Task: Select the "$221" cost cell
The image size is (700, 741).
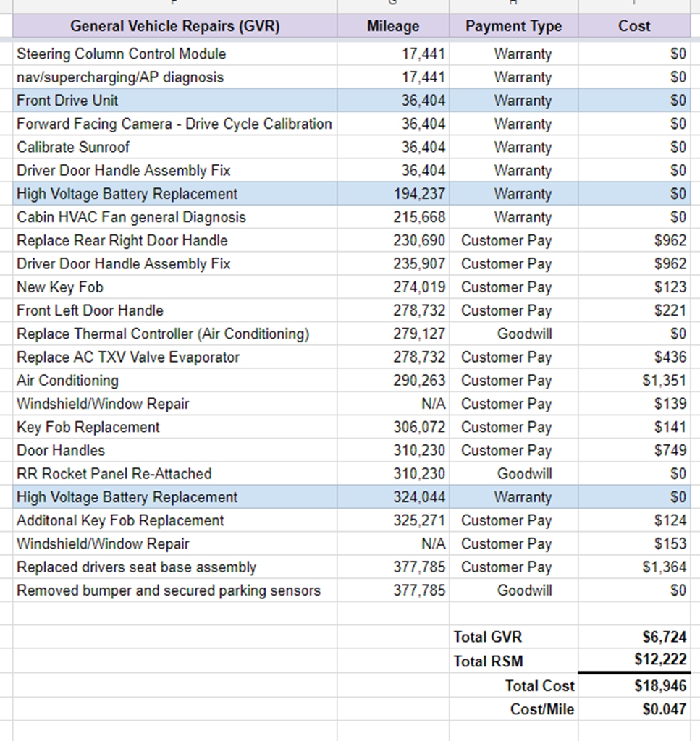Action: click(634, 310)
